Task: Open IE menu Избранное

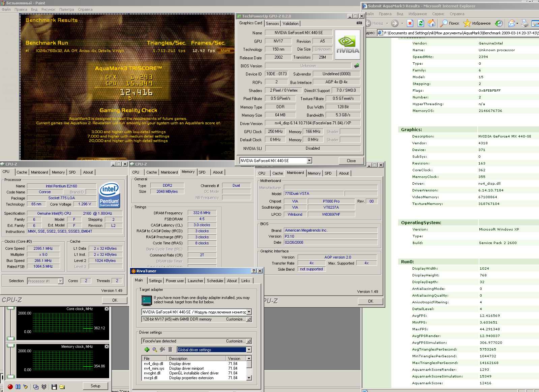Action: (417, 14)
